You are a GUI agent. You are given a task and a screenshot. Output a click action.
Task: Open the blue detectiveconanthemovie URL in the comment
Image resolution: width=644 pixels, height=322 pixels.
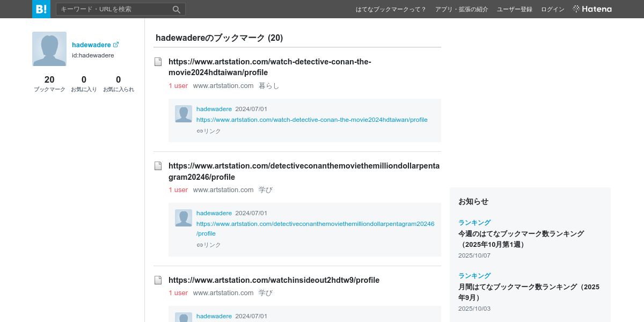316,229
